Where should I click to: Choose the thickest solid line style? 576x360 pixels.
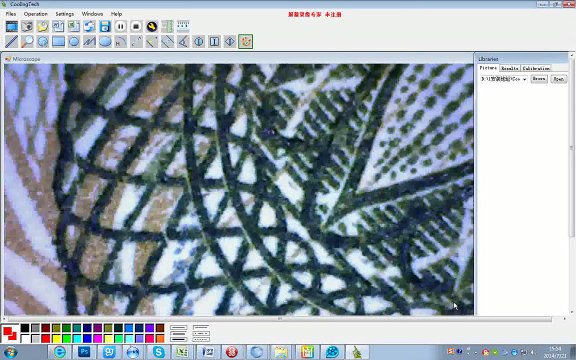coord(179,339)
